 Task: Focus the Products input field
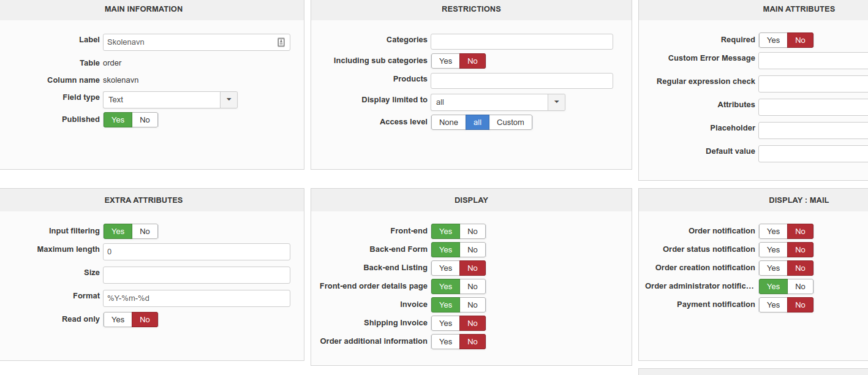pyautogui.click(x=521, y=81)
